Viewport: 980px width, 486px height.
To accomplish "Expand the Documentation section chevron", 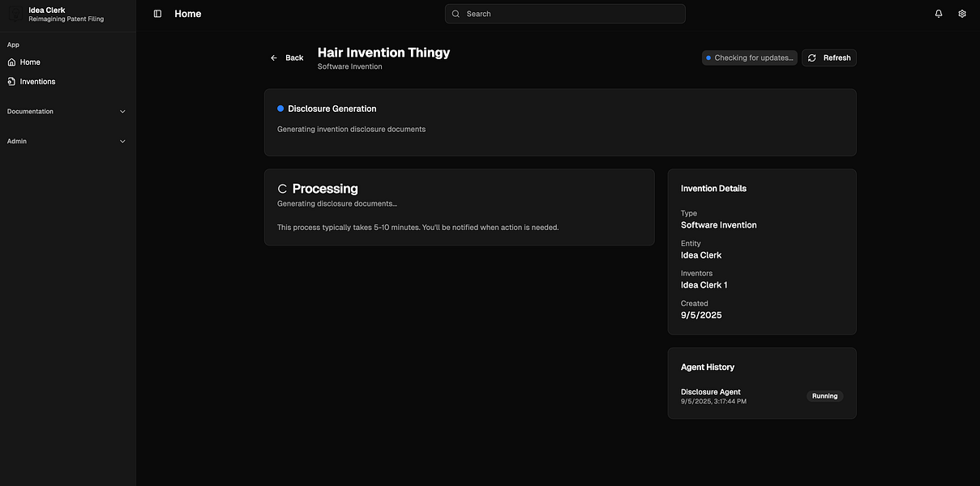I will coord(123,112).
